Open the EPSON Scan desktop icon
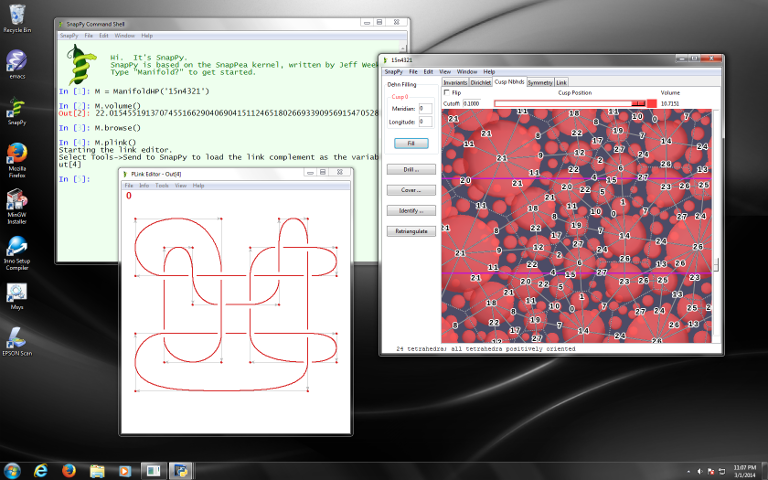768x480 pixels. (17, 341)
